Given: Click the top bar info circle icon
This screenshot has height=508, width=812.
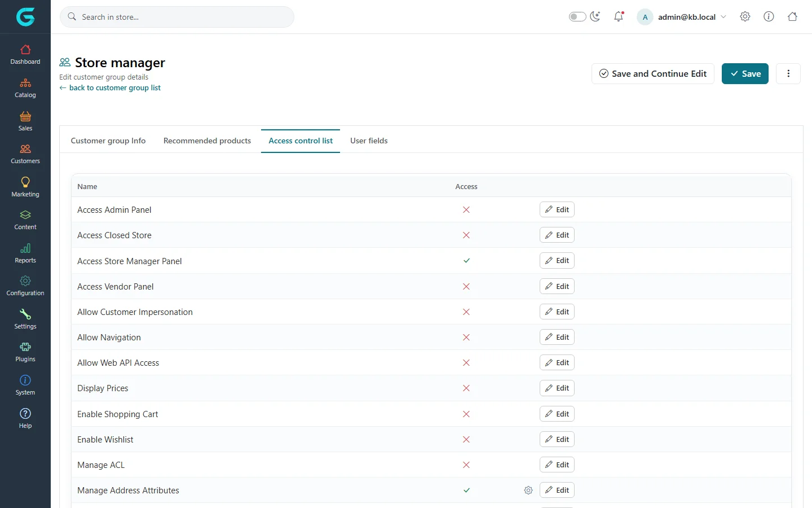Looking at the screenshot, I should tap(769, 17).
